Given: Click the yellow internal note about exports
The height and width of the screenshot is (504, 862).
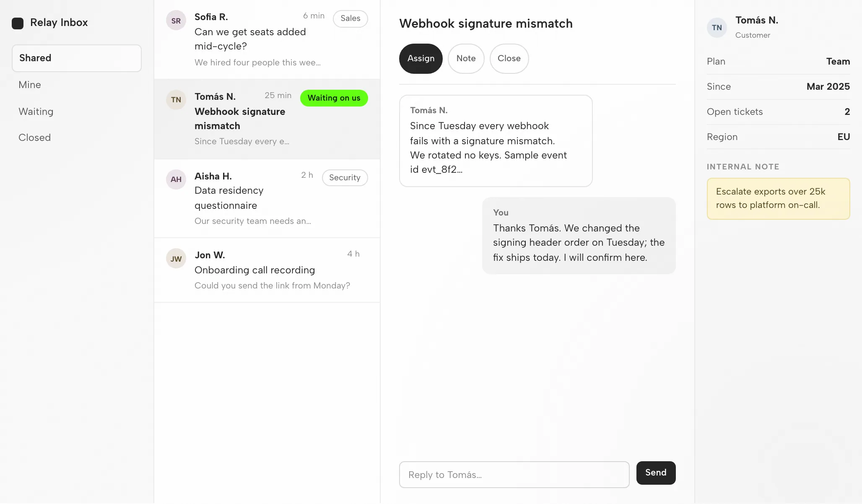Looking at the screenshot, I should [x=778, y=199].
